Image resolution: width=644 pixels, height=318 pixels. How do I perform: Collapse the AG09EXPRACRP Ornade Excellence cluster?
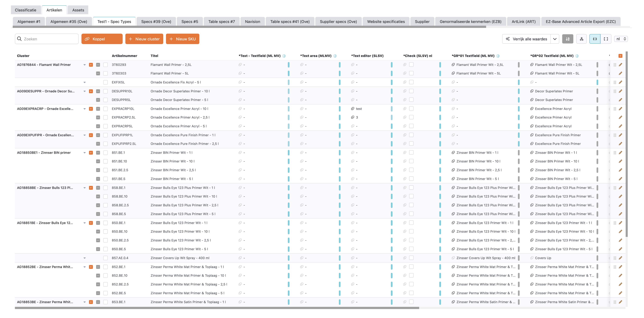[x=84, y=109]
